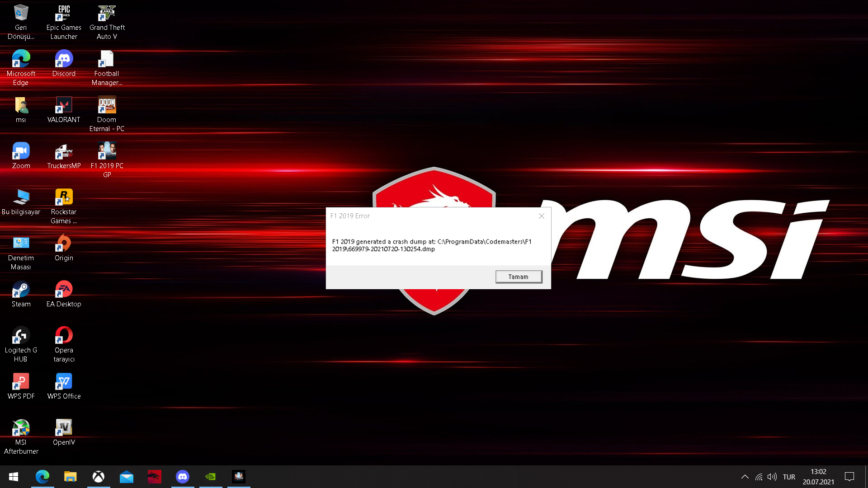The height and width of the screenshot is (488, 868).
Task: Open Microsoft Edge from the taskbar
Action: [x=42, y=477]
